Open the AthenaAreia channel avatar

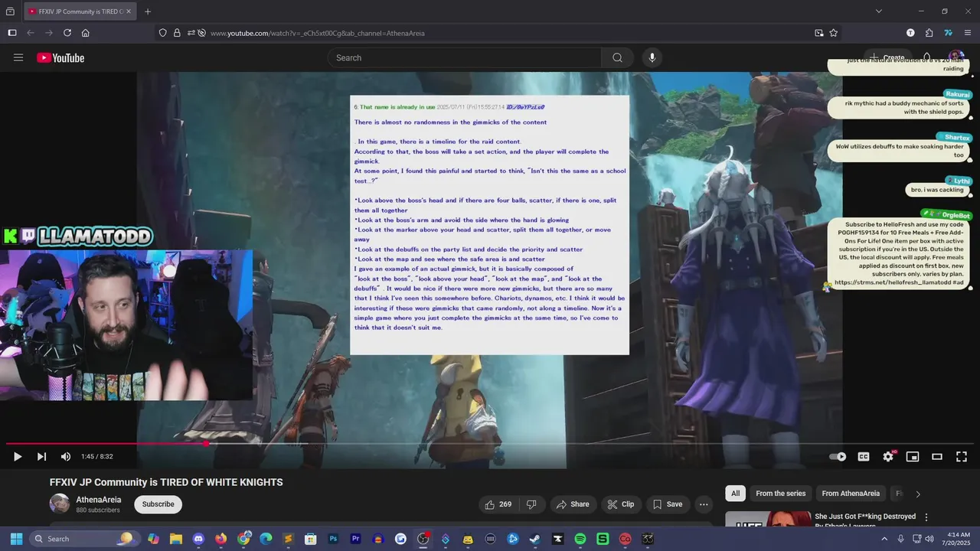click(60, 504)
